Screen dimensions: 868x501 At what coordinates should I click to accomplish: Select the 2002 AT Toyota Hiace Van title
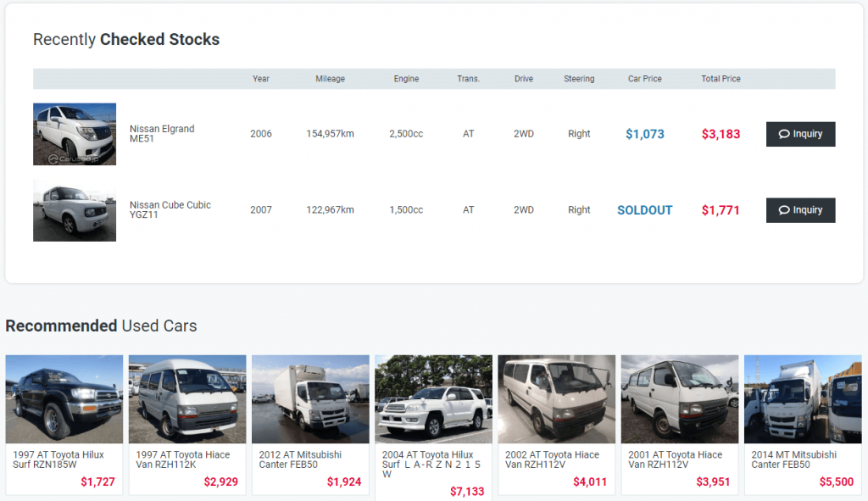pos(552,459)
